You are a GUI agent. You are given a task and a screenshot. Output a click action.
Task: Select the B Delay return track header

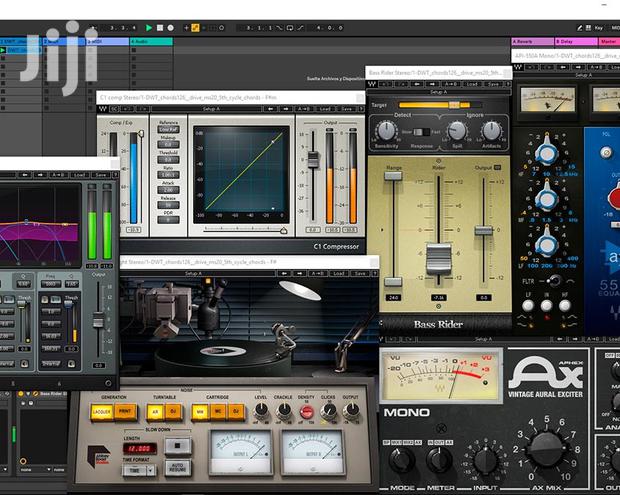point(576,41)
